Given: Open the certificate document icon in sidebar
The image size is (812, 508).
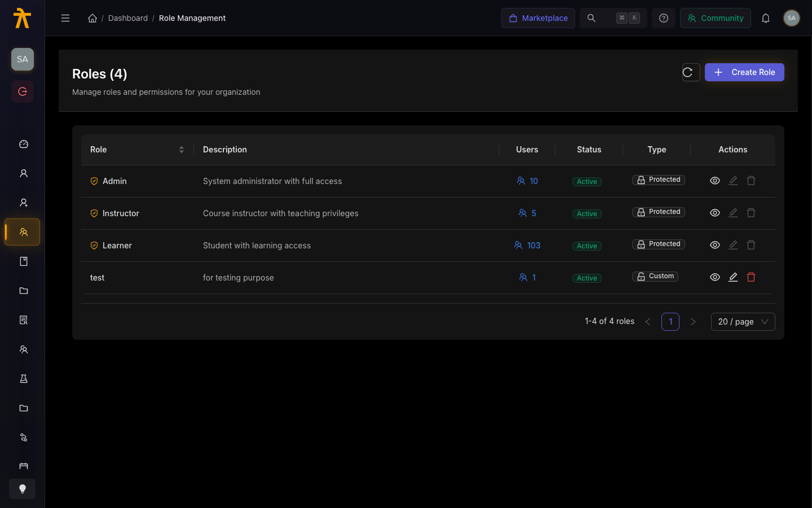Looking at the screenshot, I should [x=24, y=320].
